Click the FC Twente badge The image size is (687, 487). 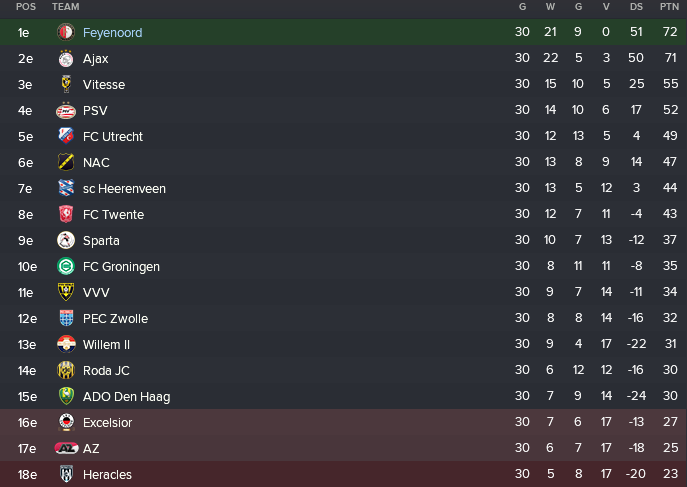(x=66, y=214)
